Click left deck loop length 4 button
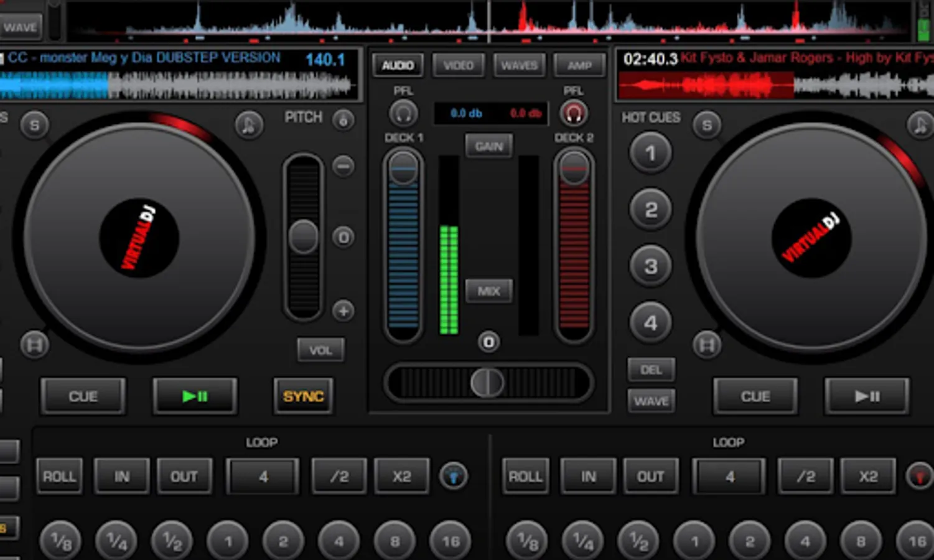 [263, 477]
